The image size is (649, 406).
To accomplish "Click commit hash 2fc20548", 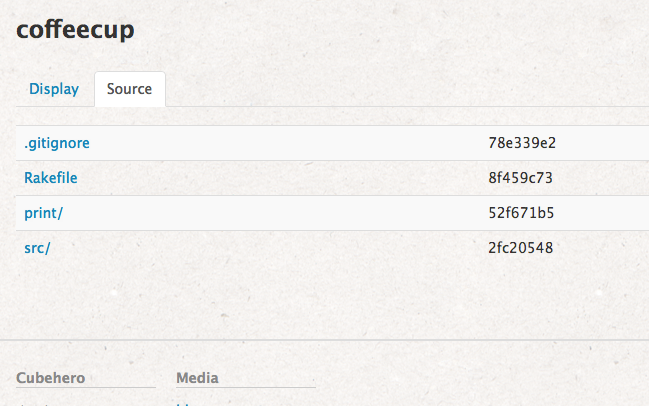I will (x=521, y=248).
